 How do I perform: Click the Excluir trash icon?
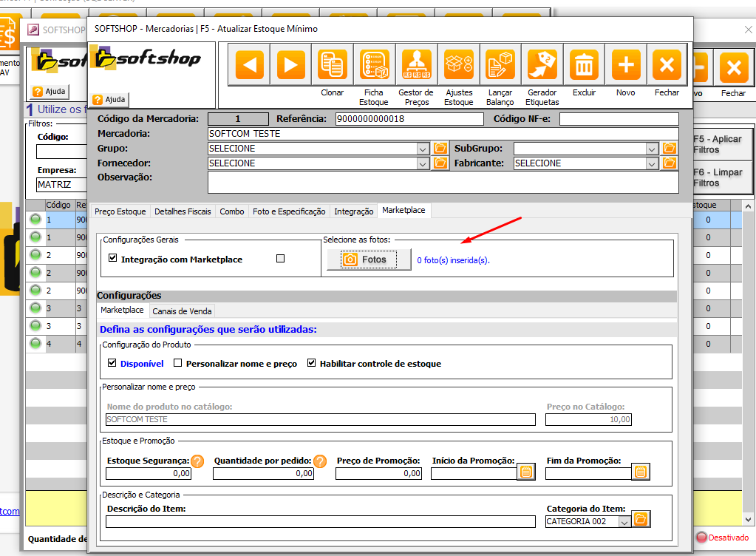click(x=584, y=66)
